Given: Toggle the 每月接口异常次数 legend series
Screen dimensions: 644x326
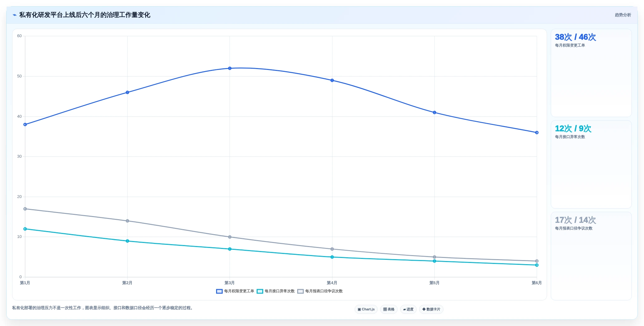Looking at the screenshot, I should point(276,291).
